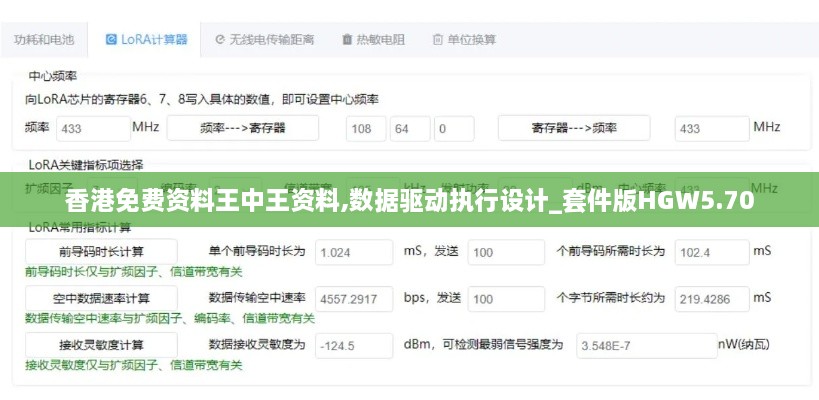Click the 接收灵敏度计算 button
Image resolution: width=819 pixels, height=400 pixels.
[x=101, y=345]
